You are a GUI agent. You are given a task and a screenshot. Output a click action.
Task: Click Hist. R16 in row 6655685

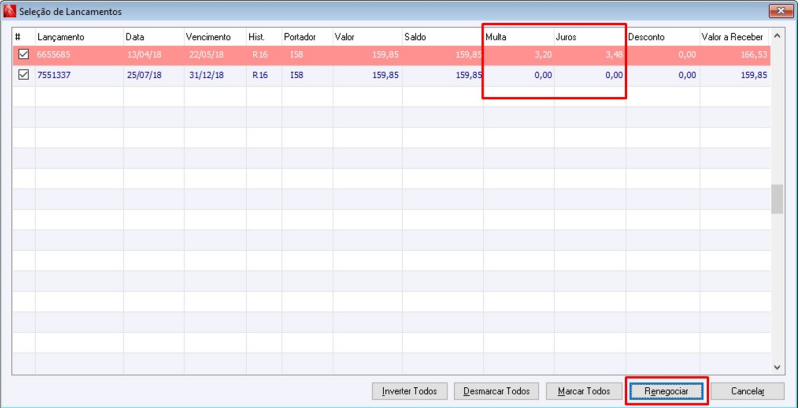click(x=260, y=55)
